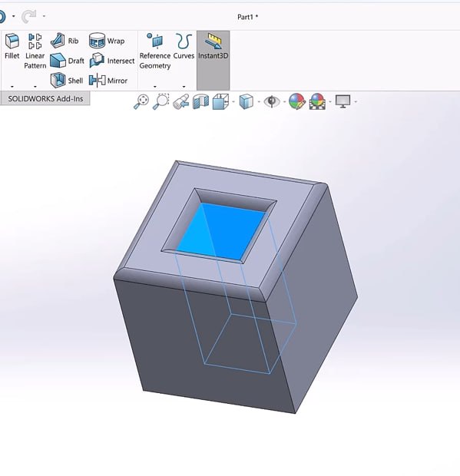Click the Wrap feature
The width and height of the screenshot is (460, 476).
click(107, 41)
